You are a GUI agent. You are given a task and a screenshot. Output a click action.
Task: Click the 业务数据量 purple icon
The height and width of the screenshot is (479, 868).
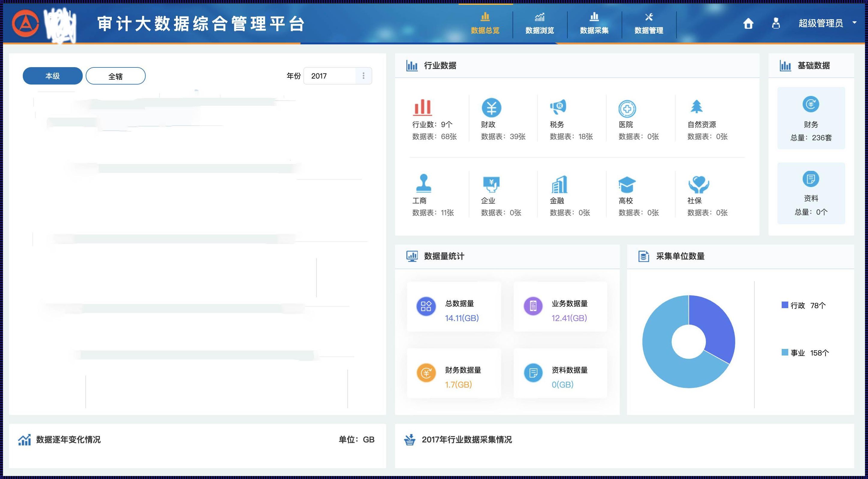click(533, 306)
